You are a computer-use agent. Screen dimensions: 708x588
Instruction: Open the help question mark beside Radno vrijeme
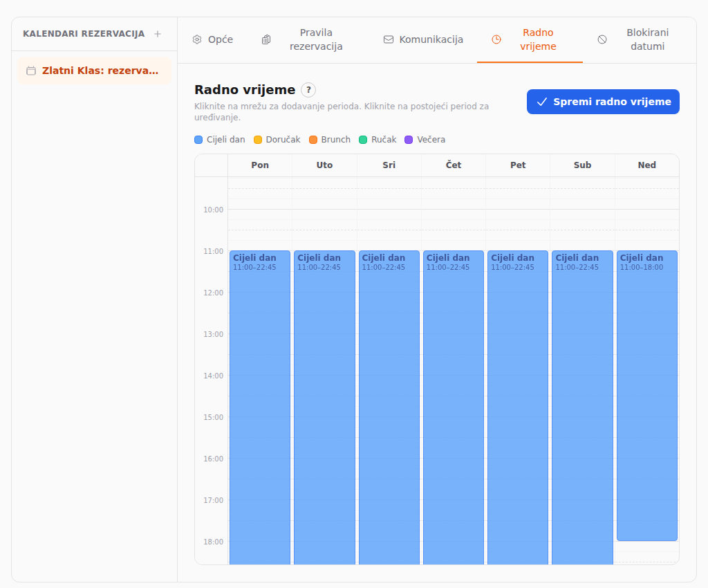point(308,90)
